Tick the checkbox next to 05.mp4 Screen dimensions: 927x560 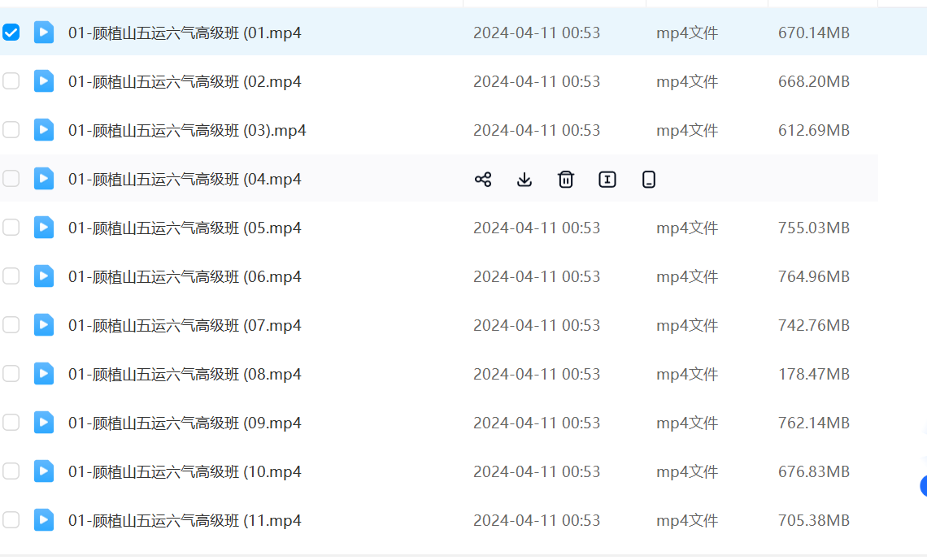click(x=11, y=228)
